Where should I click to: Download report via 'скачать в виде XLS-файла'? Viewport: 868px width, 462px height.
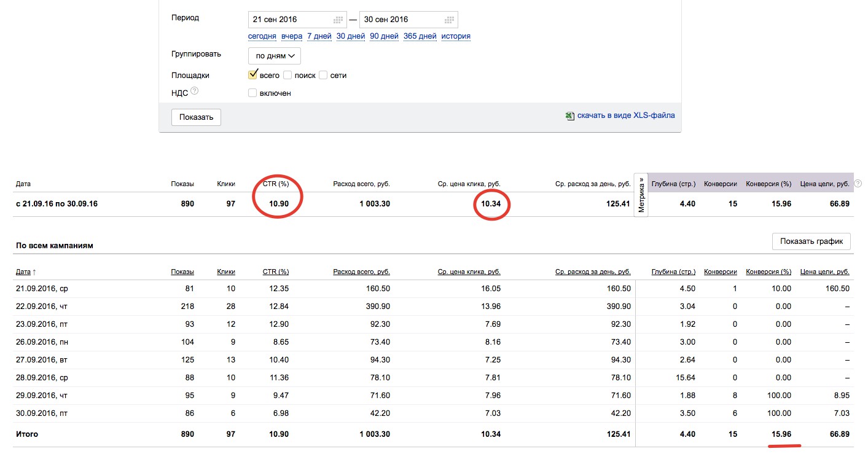(x=626, y=116)
